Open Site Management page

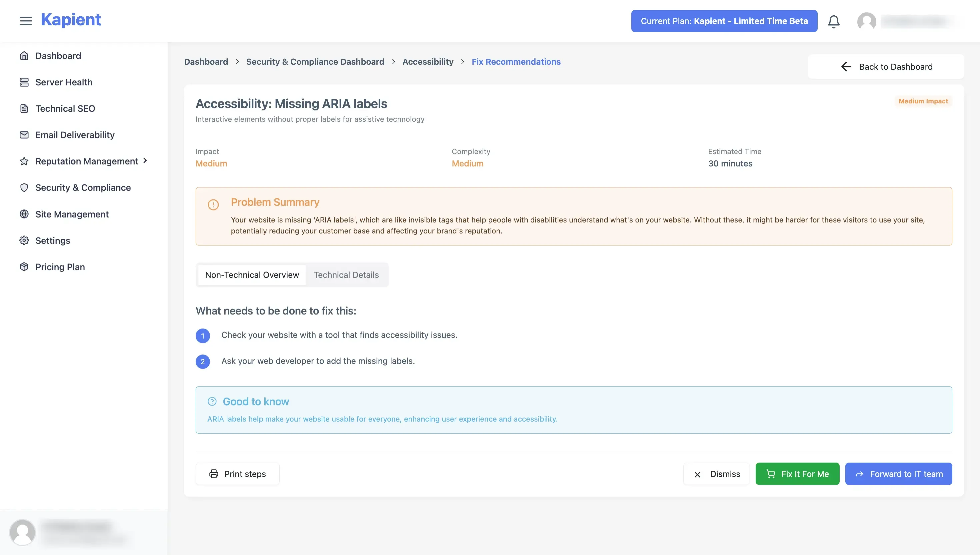[x=72, y=214]
